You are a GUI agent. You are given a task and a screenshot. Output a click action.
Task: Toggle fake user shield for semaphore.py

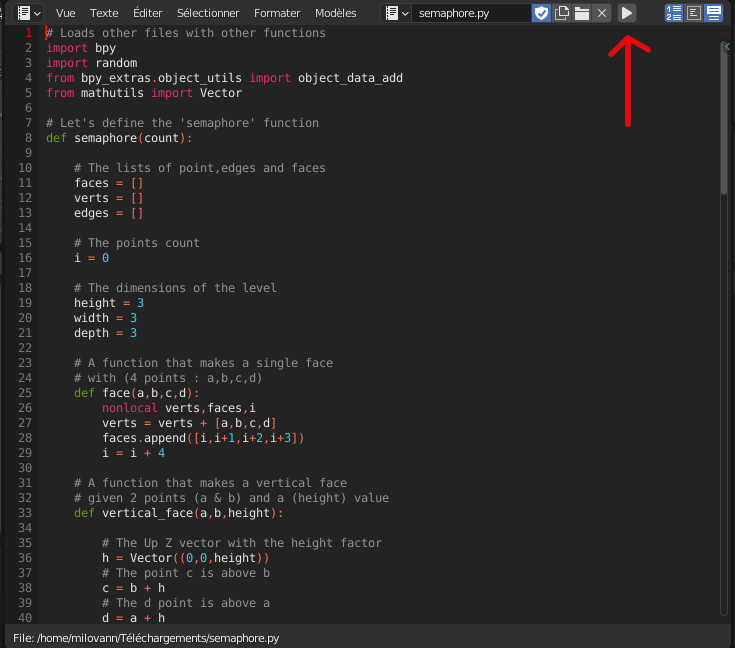pos(541,13)
